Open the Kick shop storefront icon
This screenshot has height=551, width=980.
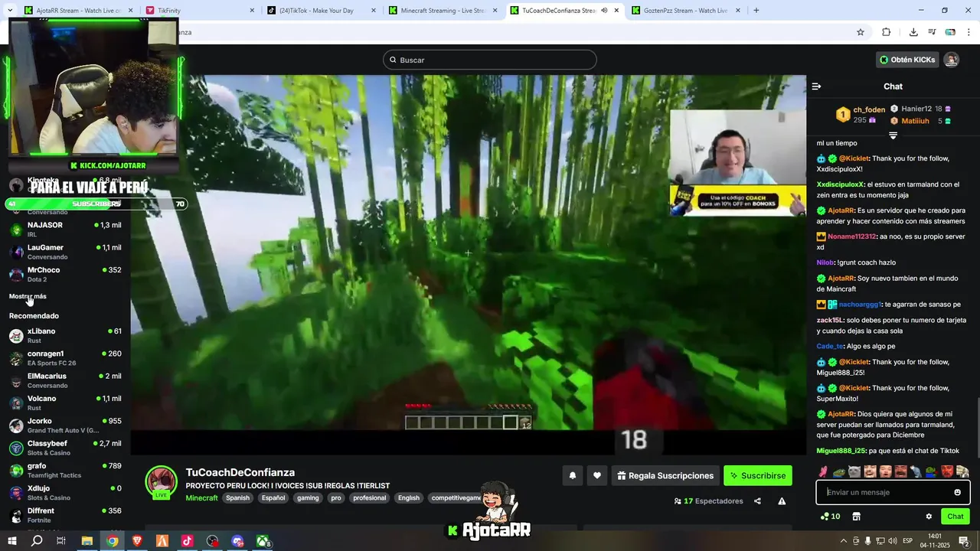tap(856, 517)
